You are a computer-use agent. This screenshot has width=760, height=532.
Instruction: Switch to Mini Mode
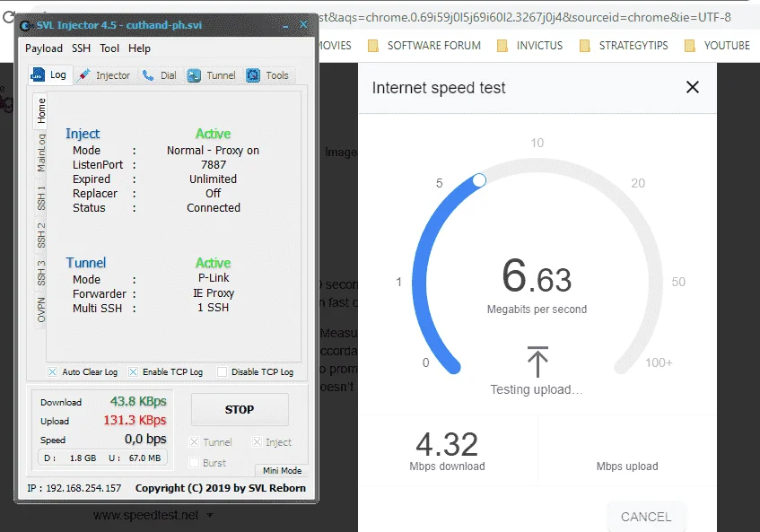(282, 470)
